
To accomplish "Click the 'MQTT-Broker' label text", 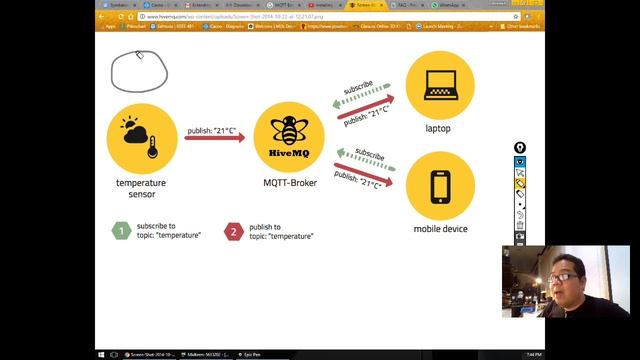I will (x=290, y=183).
